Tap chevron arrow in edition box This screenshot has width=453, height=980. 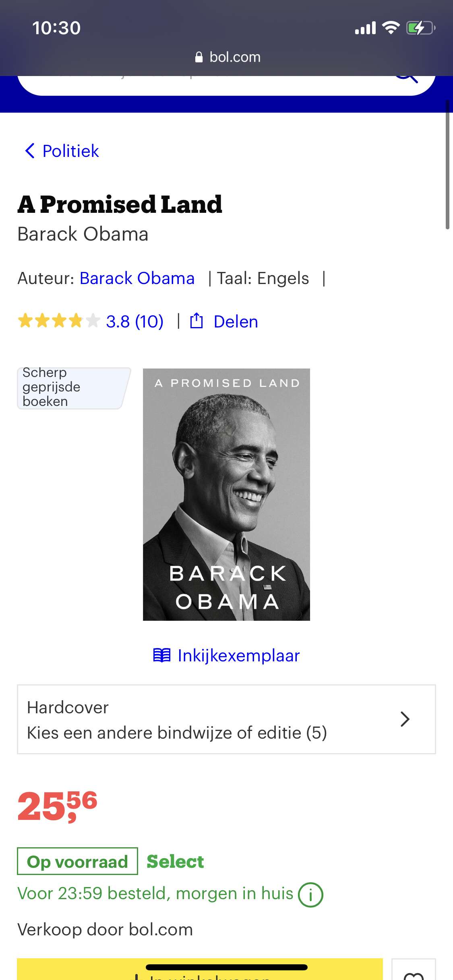pyautogui.click(x=405, y=719)
